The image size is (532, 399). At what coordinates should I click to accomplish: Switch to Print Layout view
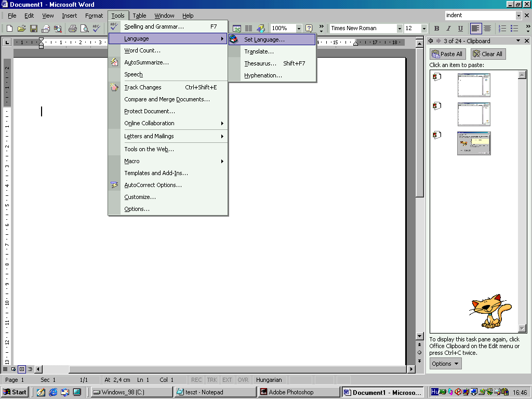pos(22,369)
